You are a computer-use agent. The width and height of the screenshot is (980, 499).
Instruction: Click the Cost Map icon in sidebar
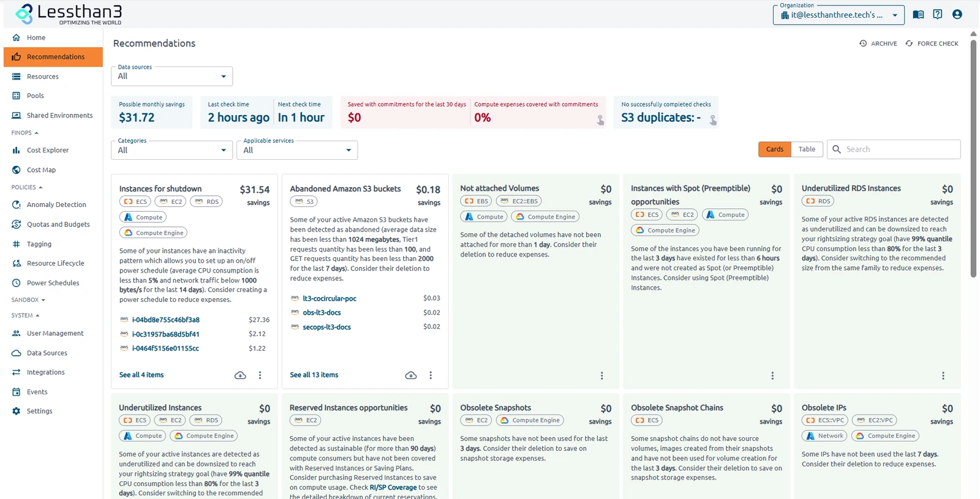point(17,170)
